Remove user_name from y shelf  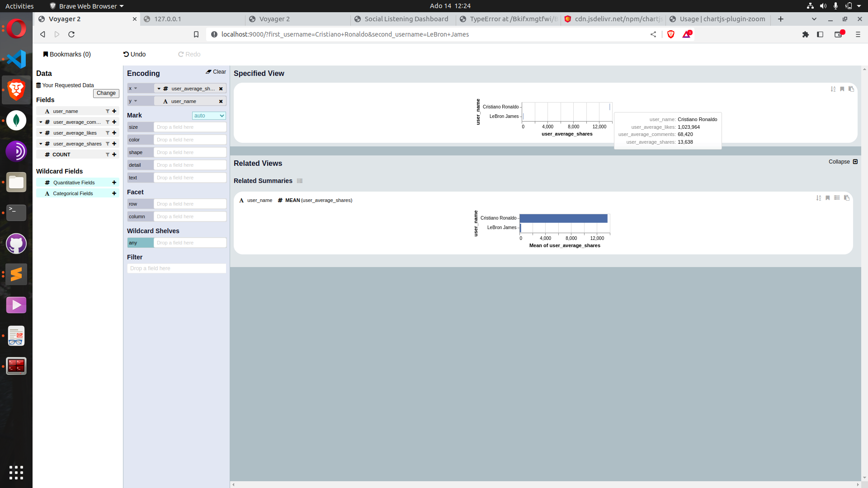(x=221, y=101)
